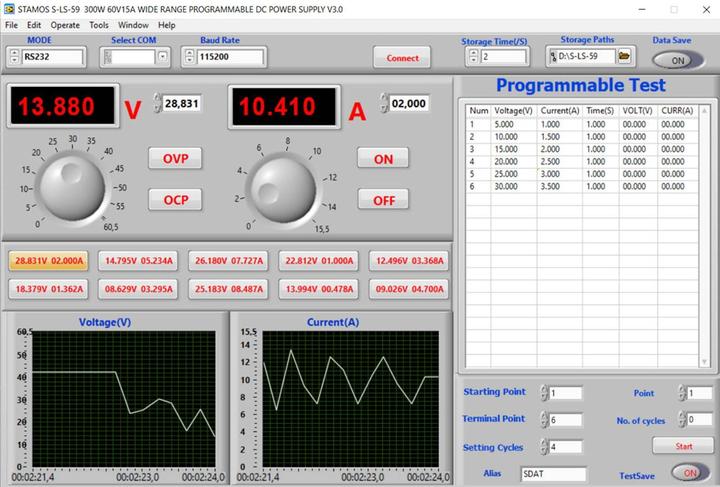Select preset 12.496V 03.368A

click(x=409, y=261)
